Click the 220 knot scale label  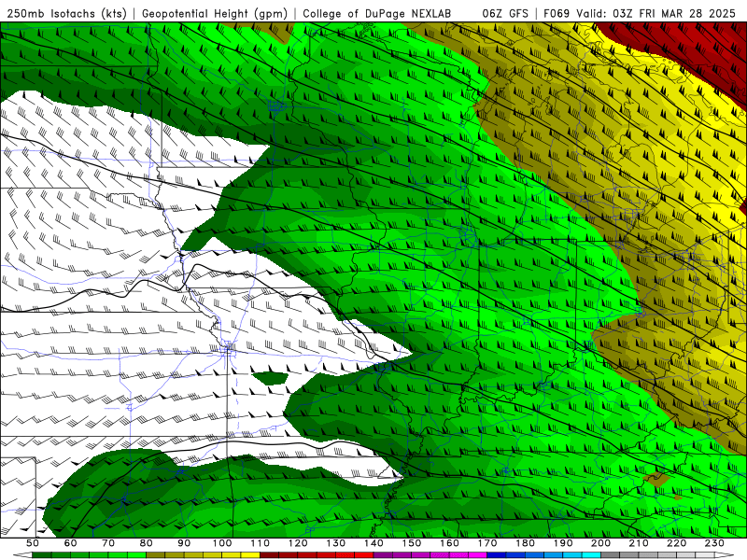point(676,543)
